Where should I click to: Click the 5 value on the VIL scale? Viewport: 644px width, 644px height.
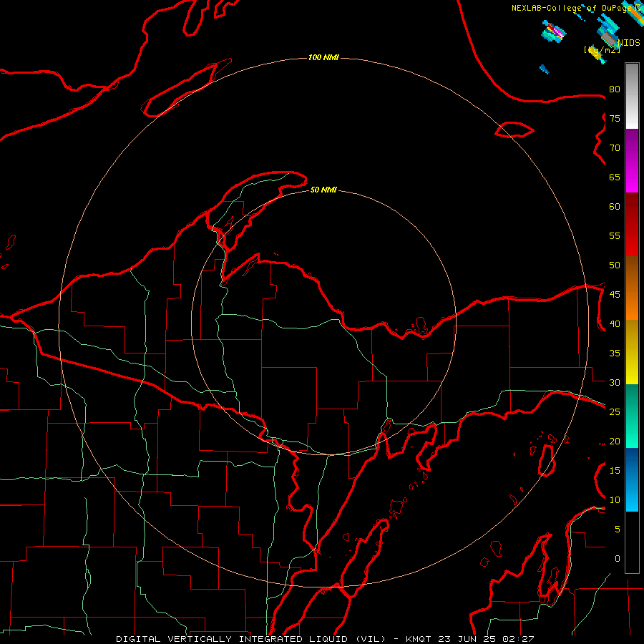coord(618,530)
